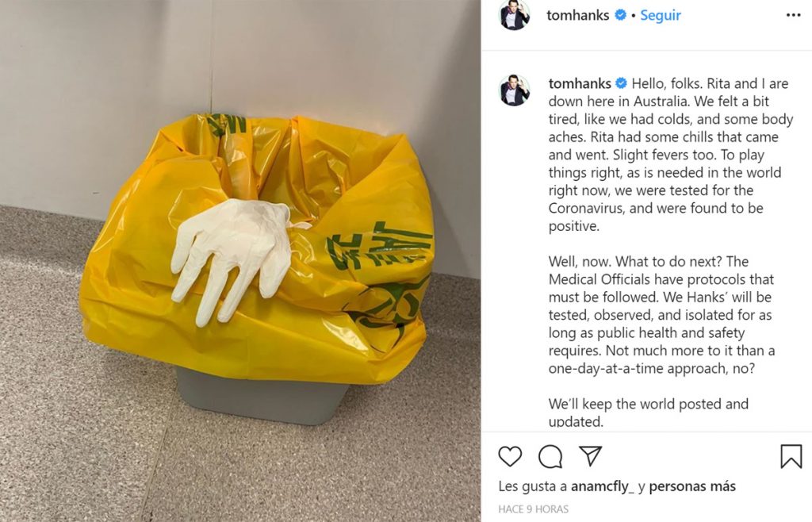This screenshot has width=812, height=522.
Task: View 'personas más' likes list
Action: pyautogui.click(x=692, y=486)
